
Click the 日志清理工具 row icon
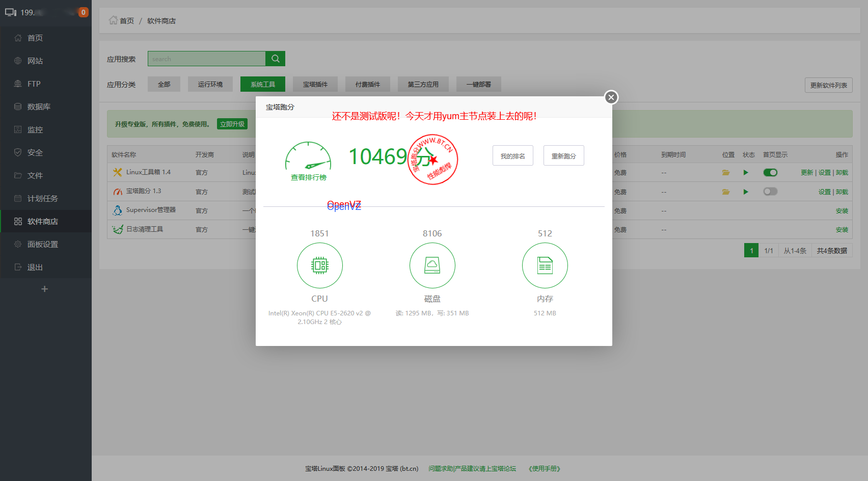coord(118,229)
